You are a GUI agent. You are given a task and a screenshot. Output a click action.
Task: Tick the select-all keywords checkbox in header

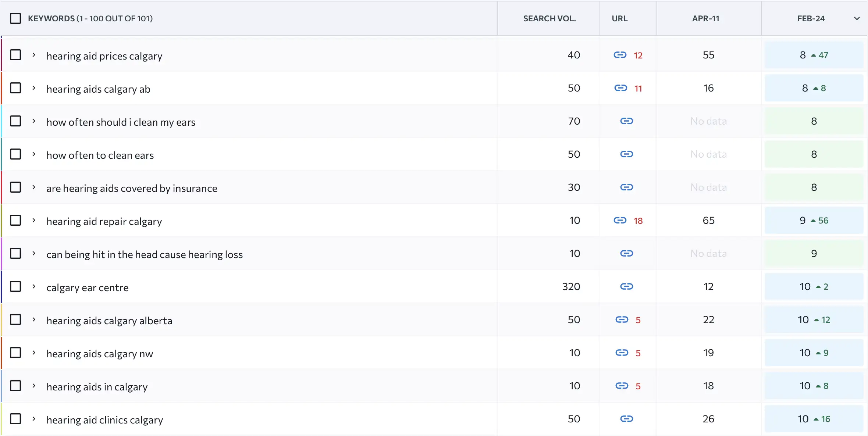(15, 18)
